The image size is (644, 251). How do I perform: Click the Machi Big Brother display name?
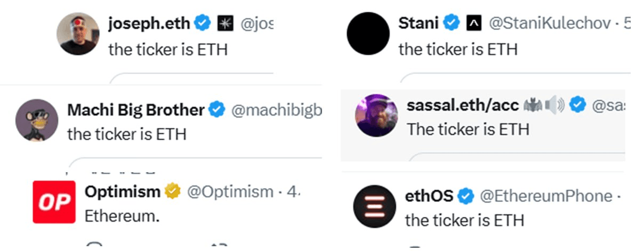click(136, 110)
